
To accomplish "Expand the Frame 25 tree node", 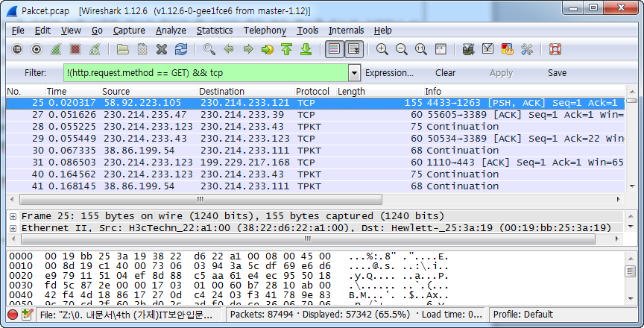I will [13, 216].
